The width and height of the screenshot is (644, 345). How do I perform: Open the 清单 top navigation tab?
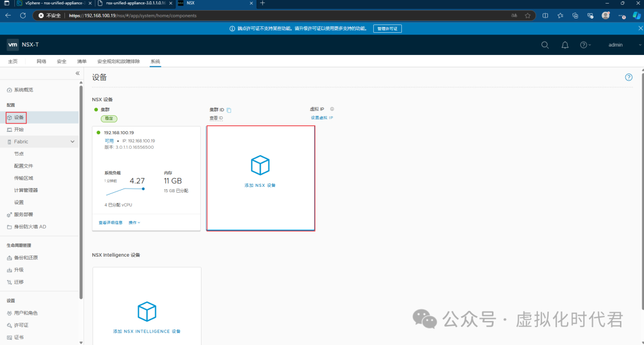click(82, 61)
